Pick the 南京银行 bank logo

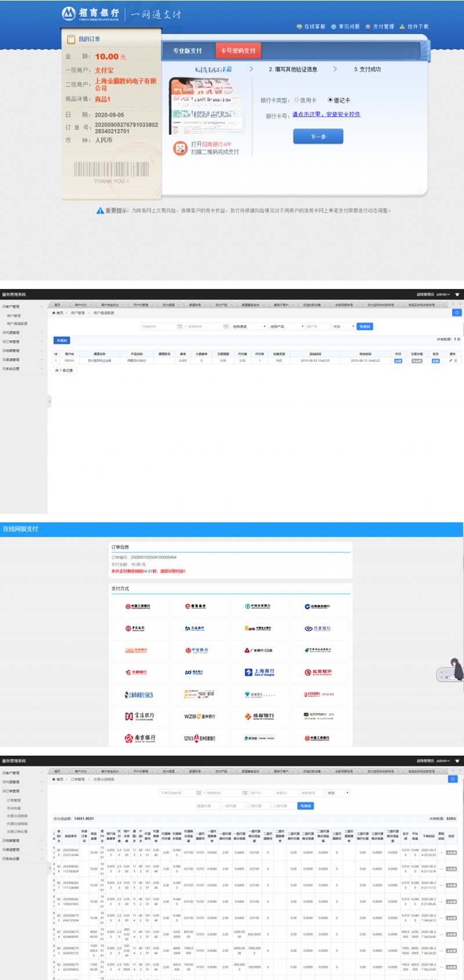[x=140, y=738]
